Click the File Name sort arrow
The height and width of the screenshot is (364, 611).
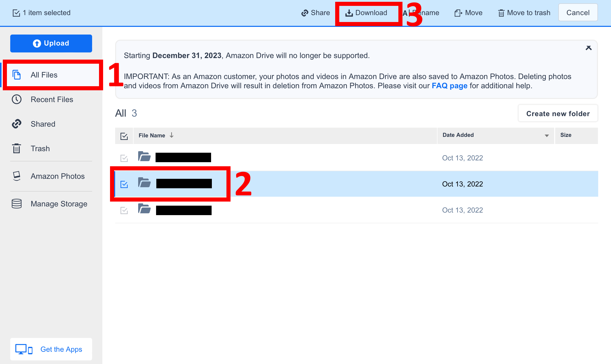[x=172, y=135]
